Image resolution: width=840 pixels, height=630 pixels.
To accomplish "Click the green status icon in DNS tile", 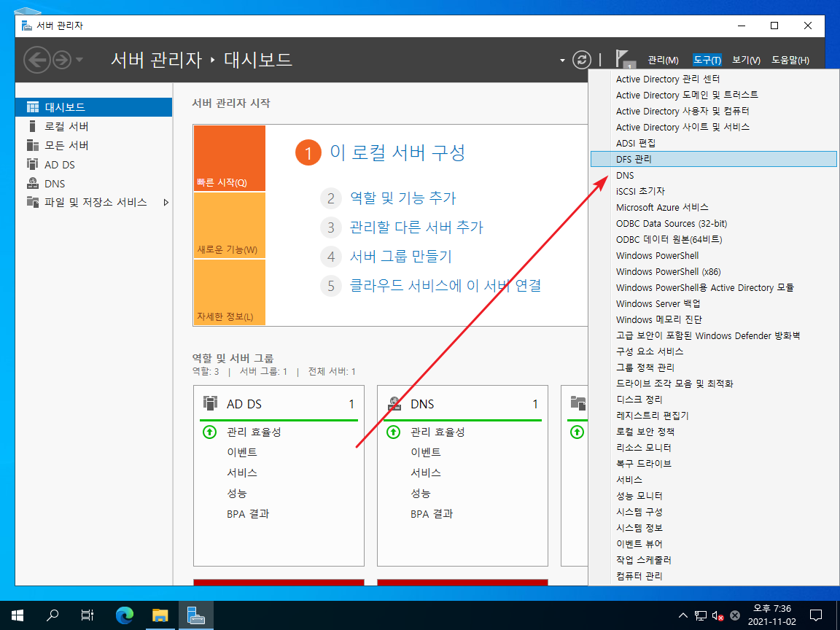I will 393,432.
